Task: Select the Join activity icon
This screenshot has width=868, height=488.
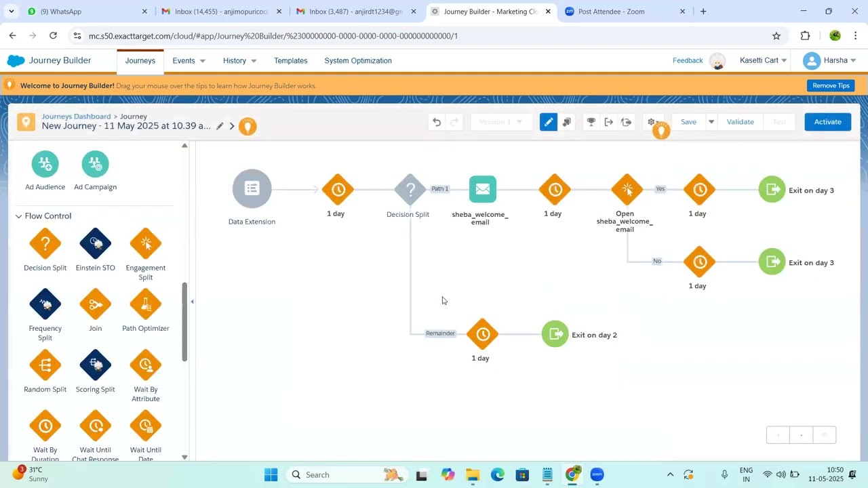Action: coord(96,304)
